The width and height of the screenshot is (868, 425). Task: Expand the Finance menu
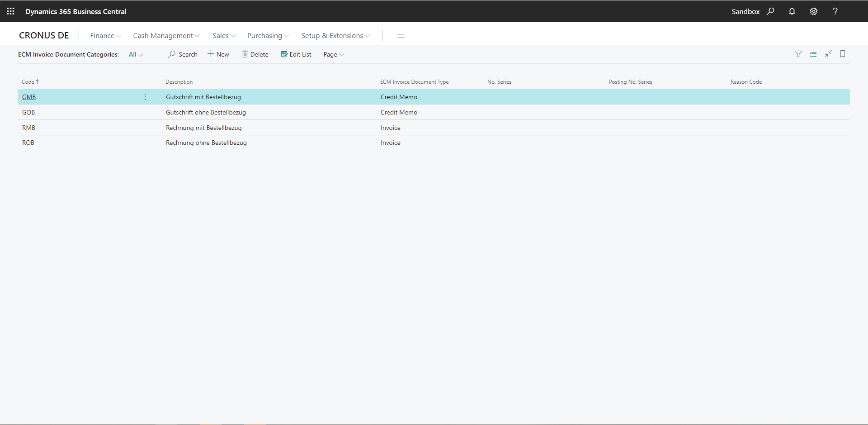click(105, 36)
